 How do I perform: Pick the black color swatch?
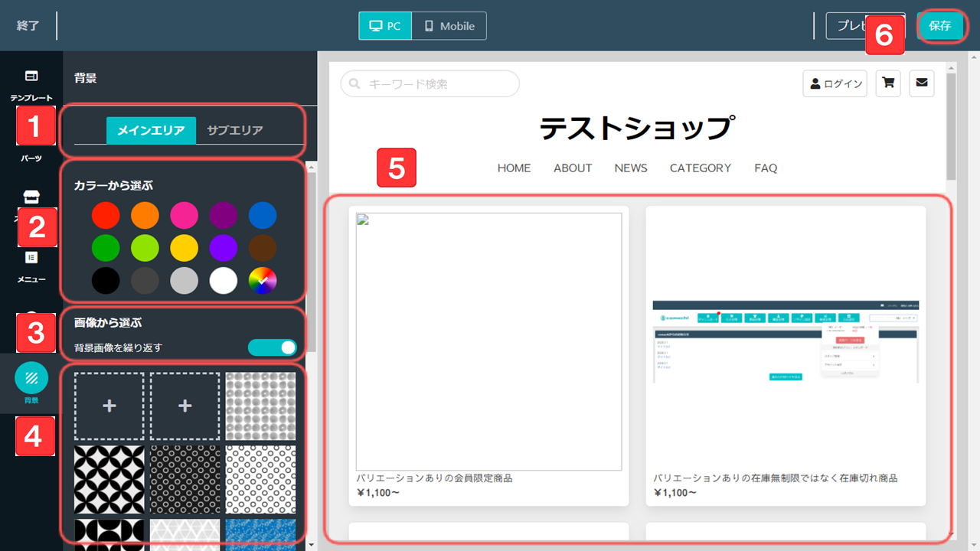point(106,281)
